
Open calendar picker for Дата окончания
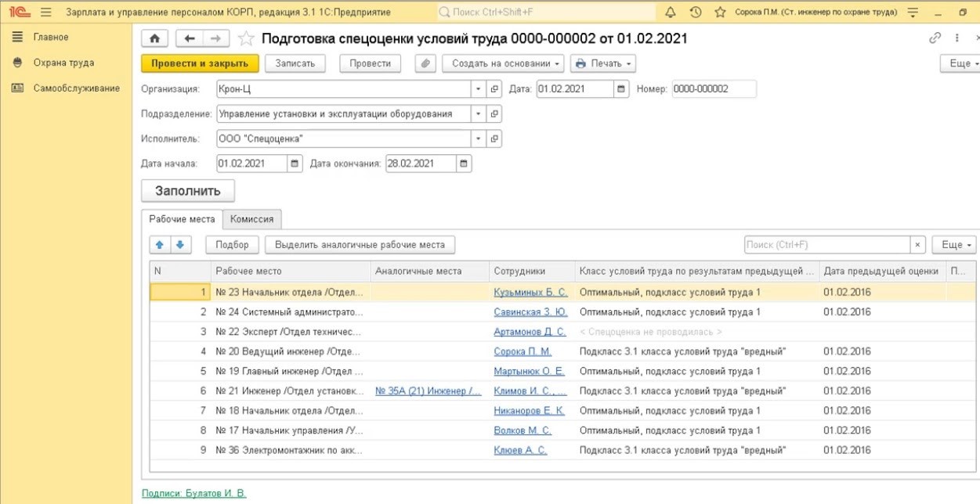[x=464, y=164]
